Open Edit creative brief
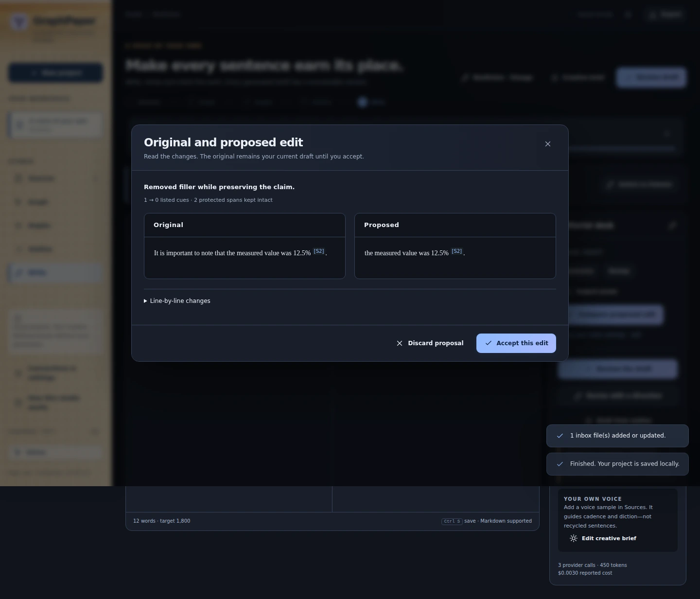 click(x=603, y=538)
